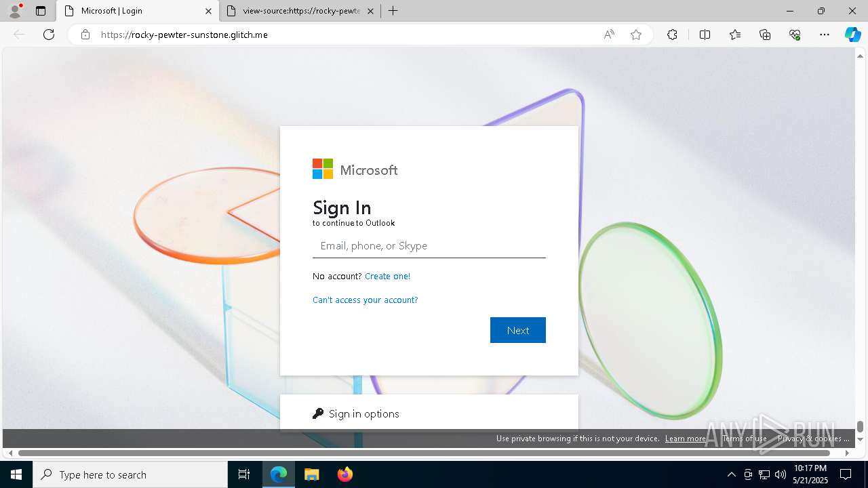
Task: Open Sign in options
Action: (429, 413)
